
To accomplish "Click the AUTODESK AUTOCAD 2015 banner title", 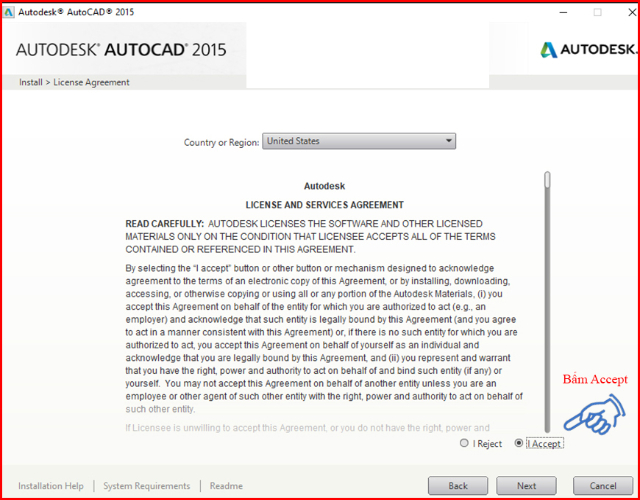I will (121, 50).
